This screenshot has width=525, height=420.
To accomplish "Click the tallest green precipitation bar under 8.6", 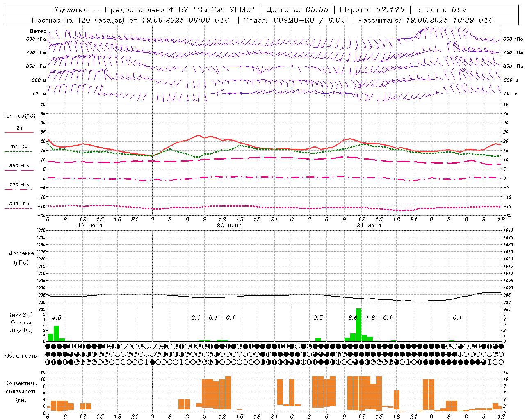I will click(358, 325).
